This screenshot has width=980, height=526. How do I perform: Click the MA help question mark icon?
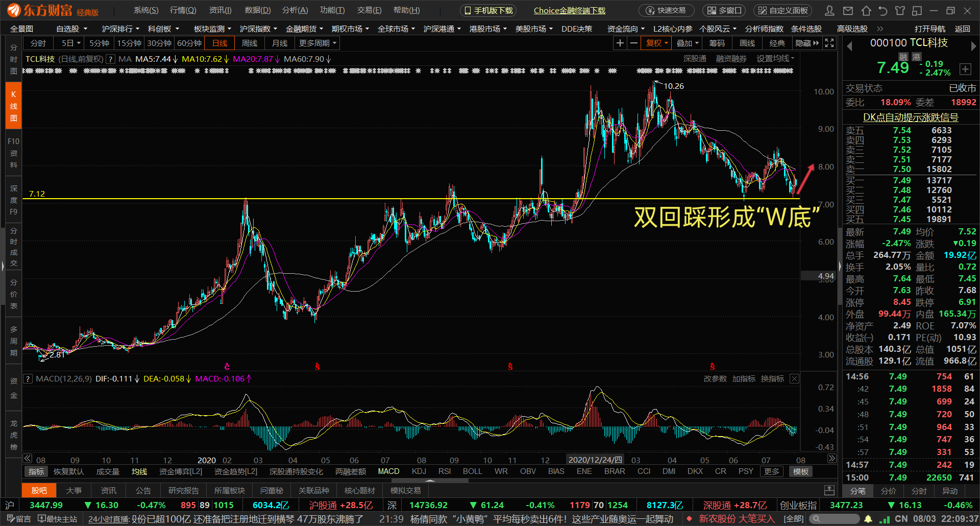pos(110,59)
